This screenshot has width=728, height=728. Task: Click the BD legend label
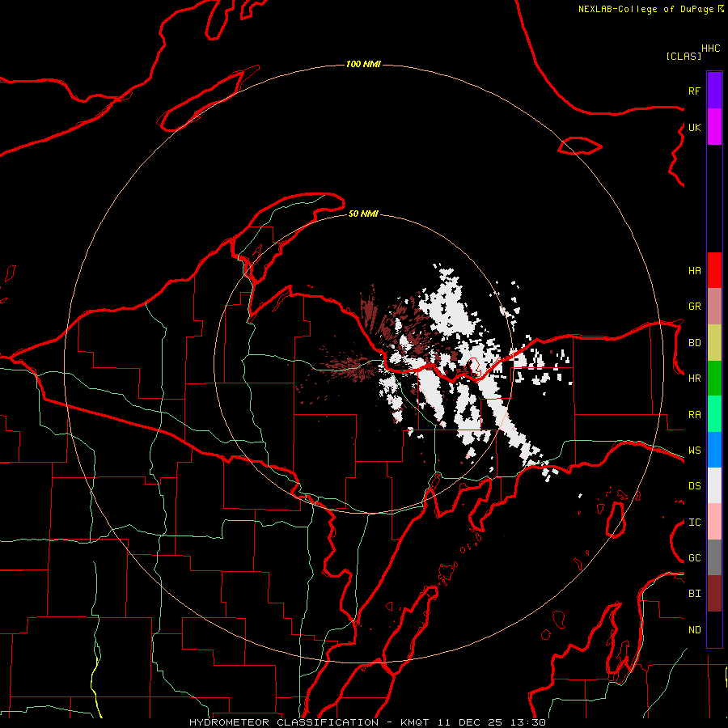[694, 343]
